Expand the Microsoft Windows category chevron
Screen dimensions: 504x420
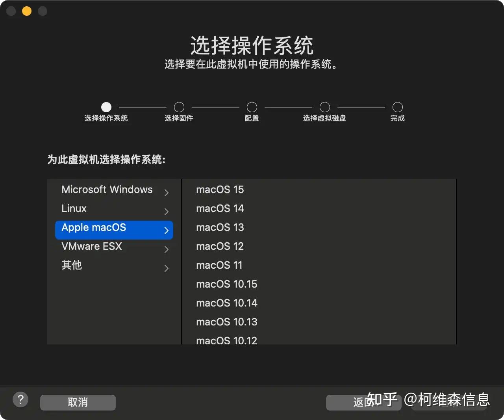click(x=166, y=192)
